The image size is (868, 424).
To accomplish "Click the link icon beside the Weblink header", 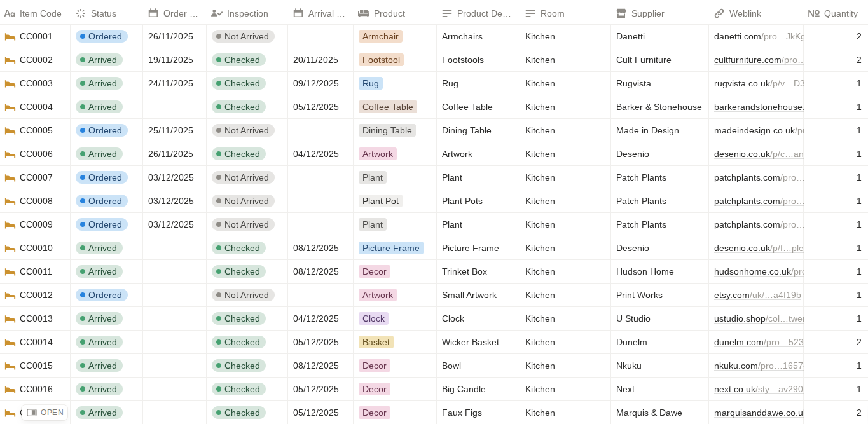I will click(x=719, y=13).
